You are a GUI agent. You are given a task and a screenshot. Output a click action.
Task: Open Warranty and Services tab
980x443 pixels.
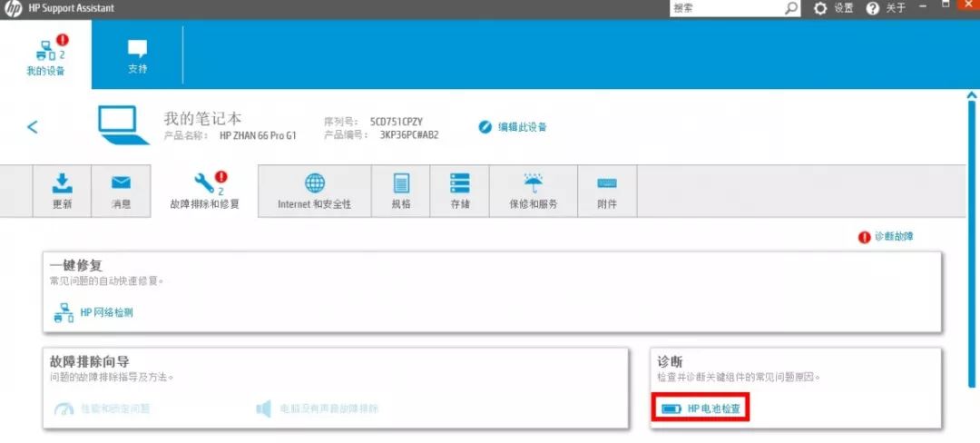tap(534, 192)
